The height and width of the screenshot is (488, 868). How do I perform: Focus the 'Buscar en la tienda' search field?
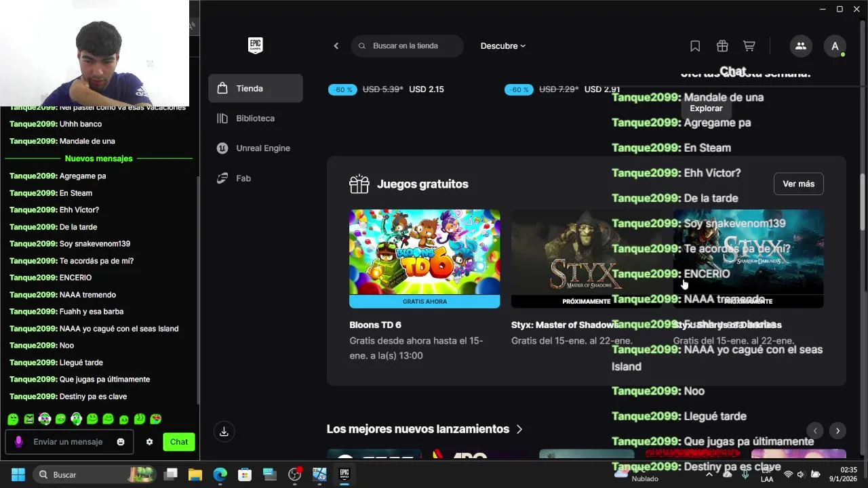[x=408, y=46]
